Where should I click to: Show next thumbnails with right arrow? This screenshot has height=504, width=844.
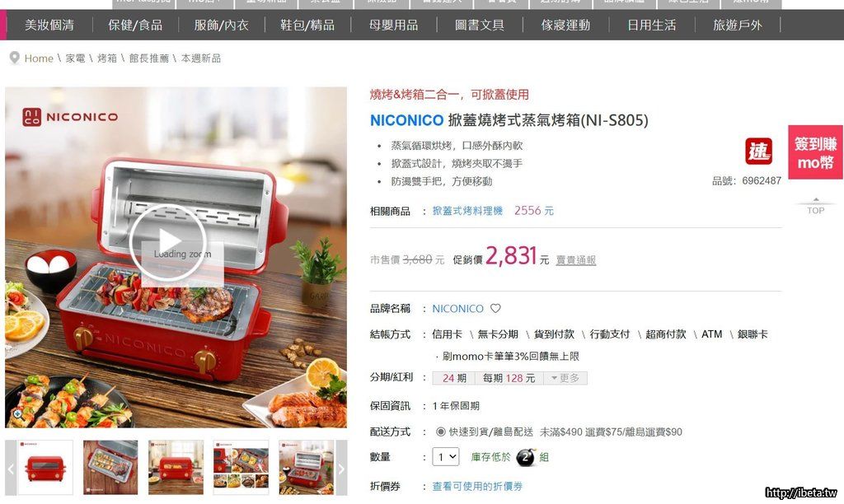pyautogui.click(x=341, y=468)
